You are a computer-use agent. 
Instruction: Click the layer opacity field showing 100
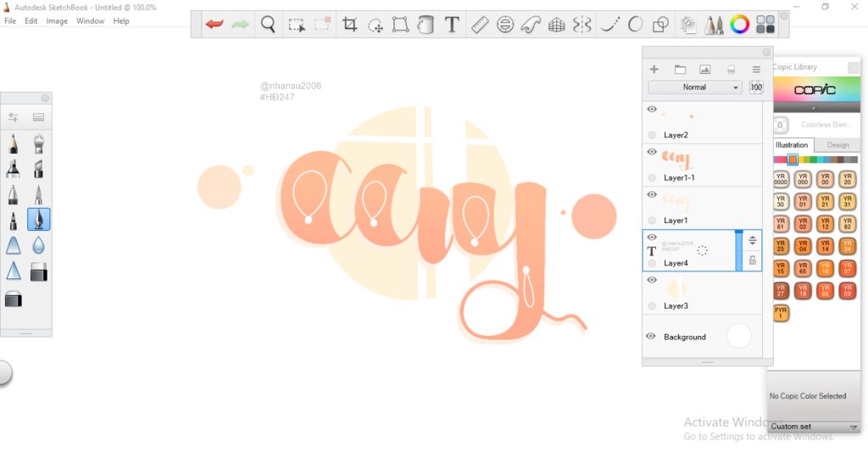click(756, 87)
